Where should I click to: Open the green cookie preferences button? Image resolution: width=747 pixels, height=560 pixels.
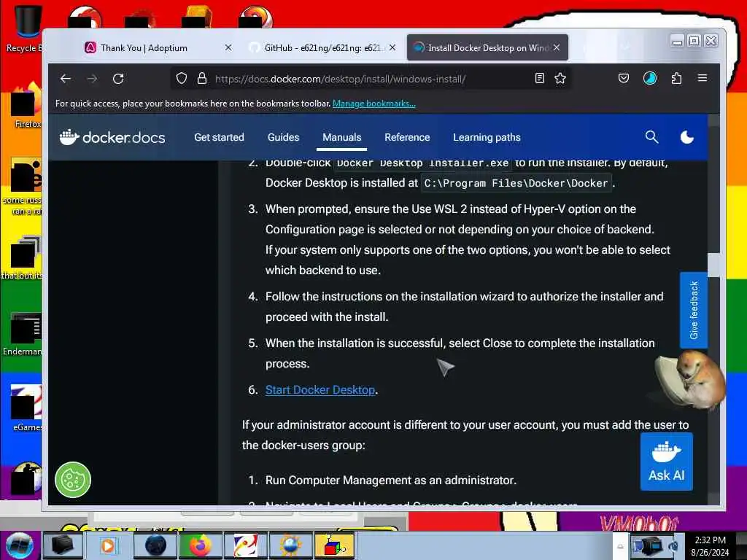[72, 480]
